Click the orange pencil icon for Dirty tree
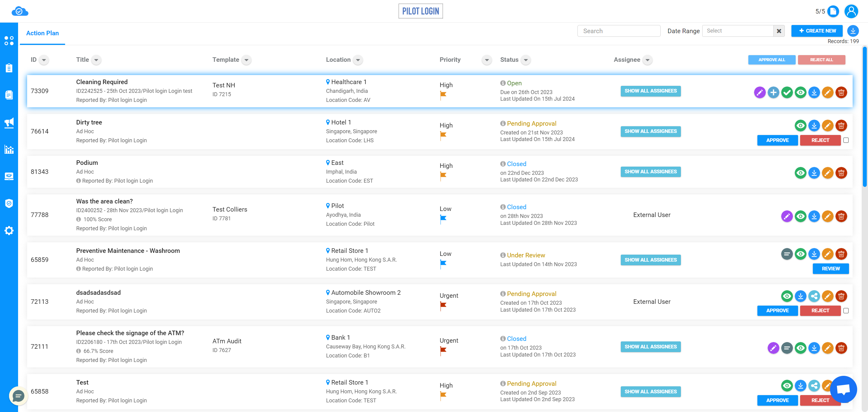 (x=828, y=126)
